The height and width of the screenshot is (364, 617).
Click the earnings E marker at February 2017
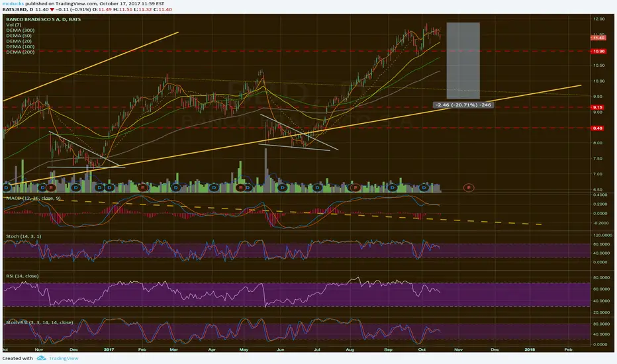(143, 188)
